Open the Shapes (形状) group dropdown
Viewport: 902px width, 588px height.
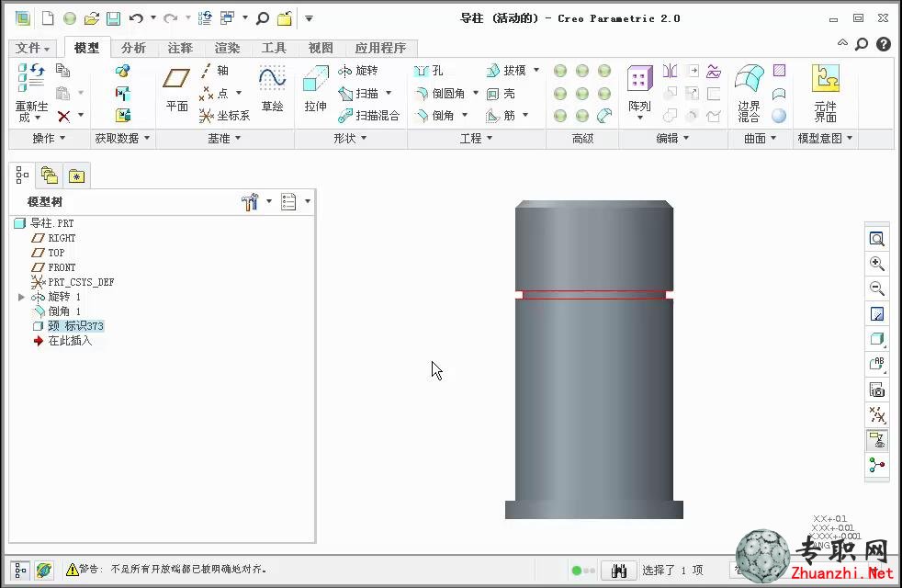(350, 138)
